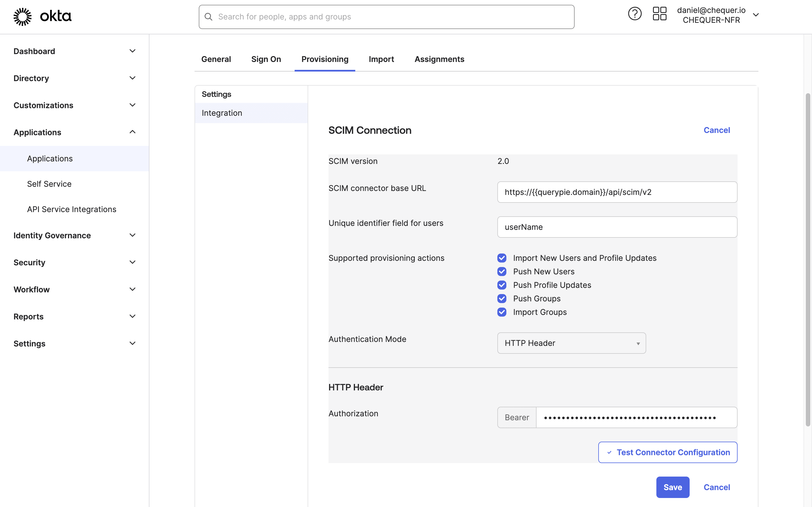The height and width of the screenshot is (507, 812).
Task: Open the Import tab
Action: (381, 59)
